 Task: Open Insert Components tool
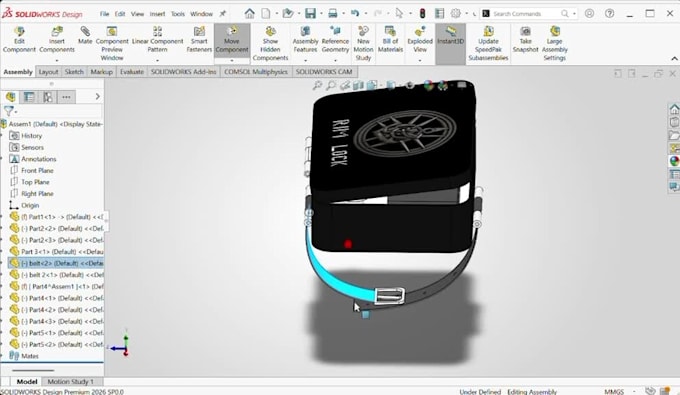(x=57, y=39)
